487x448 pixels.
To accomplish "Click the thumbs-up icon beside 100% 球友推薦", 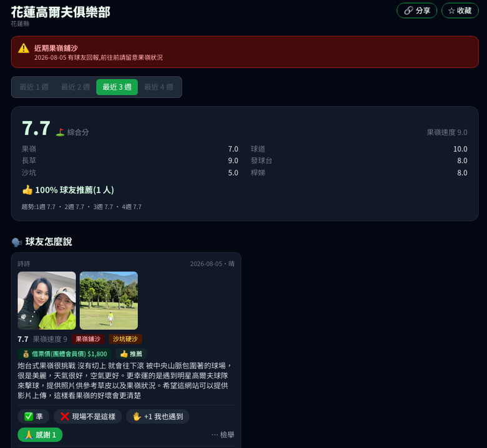I will click(x=27, y=190).
